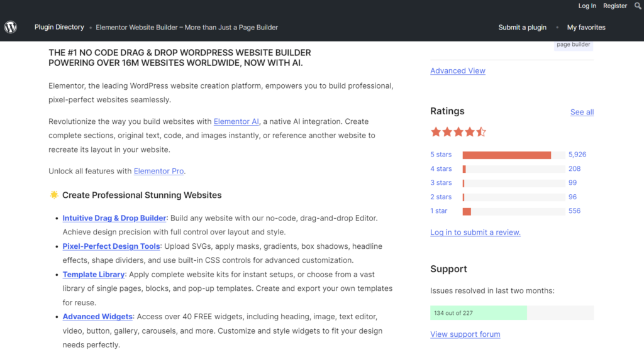Click the 556 review count
The image size is (644, 350).
pos(574,211)
